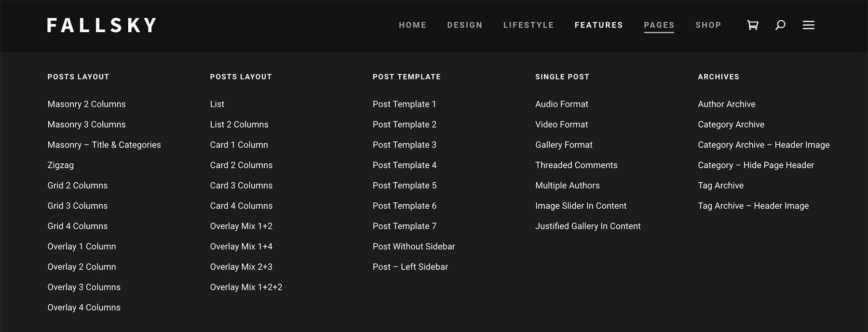Click the FALLSKY site logo
868x332 pixels.
(x=101, y=25)
